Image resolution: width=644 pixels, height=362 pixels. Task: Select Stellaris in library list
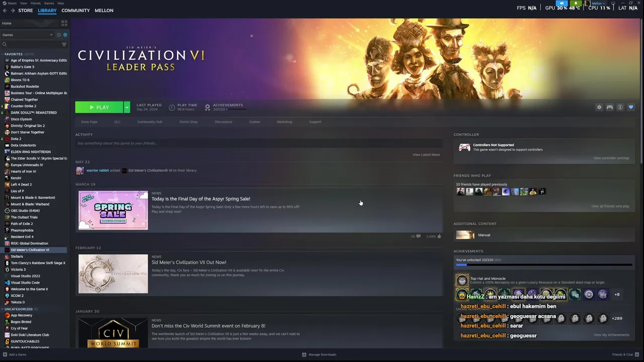(x=17, y=256)
